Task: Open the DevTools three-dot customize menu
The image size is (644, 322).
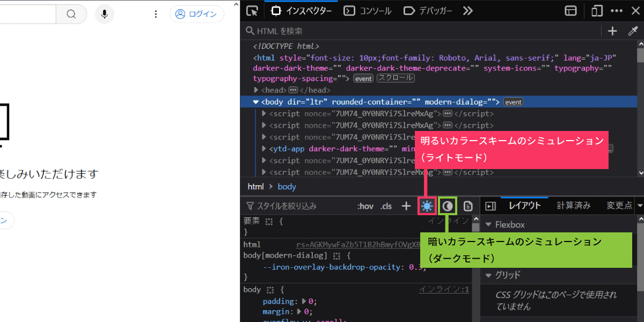Action: [x=617, y=11]
